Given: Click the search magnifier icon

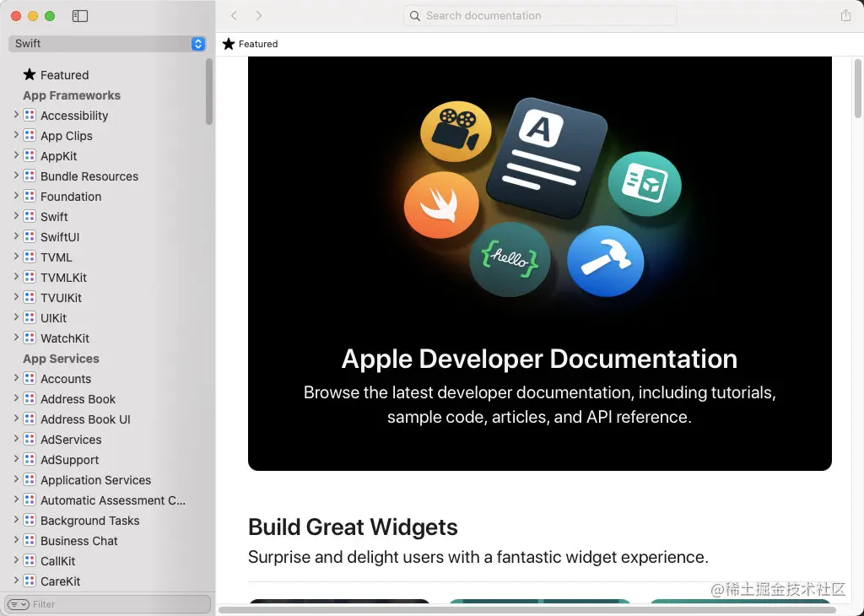Looking at the screenshot, I should (415, 16).
